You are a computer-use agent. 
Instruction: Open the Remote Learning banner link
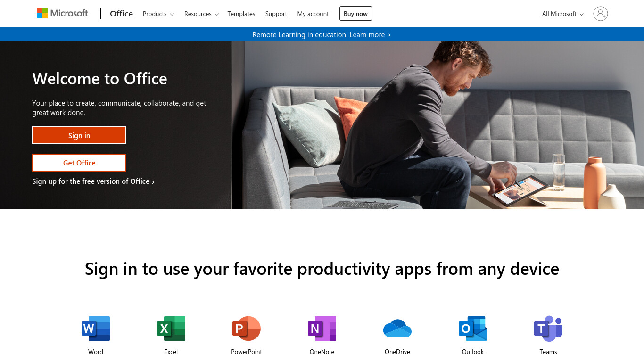(x=322, y=34)
